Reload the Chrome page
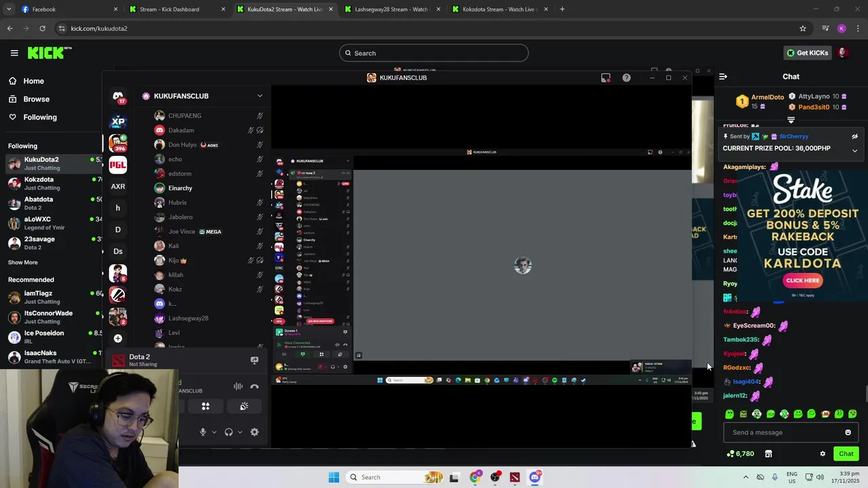868x488 pixels. click(42, 28)
